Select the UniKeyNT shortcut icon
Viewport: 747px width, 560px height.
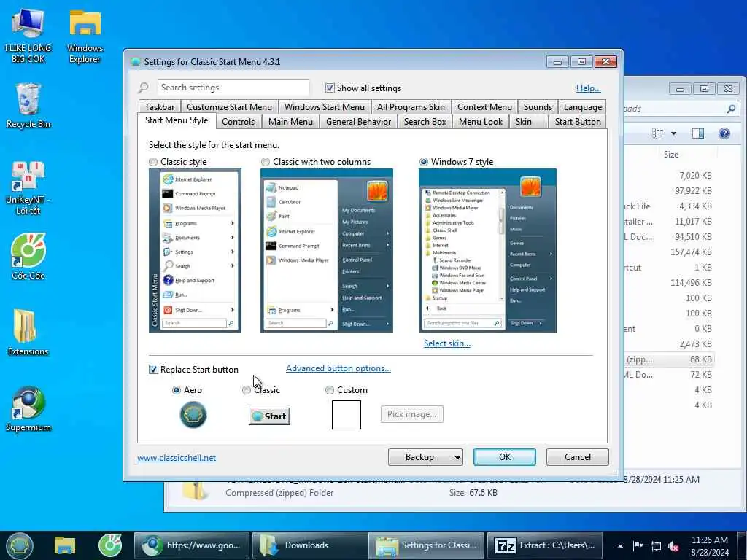click(x=28, y=188)
